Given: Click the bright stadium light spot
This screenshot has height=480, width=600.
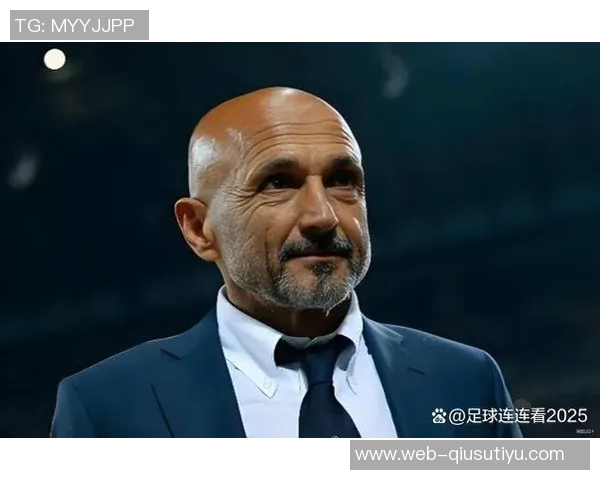Looking at the screenshot, I should (55, 59).
